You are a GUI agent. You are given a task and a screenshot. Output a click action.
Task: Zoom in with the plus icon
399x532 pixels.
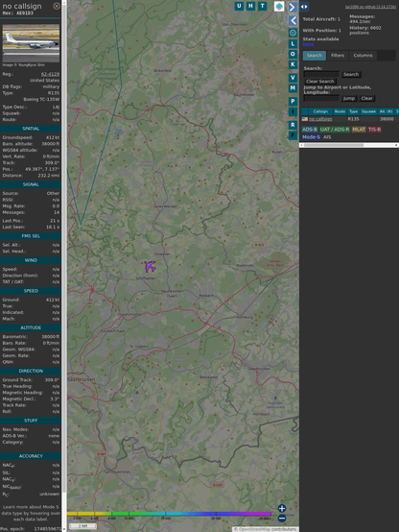(282, 508)
